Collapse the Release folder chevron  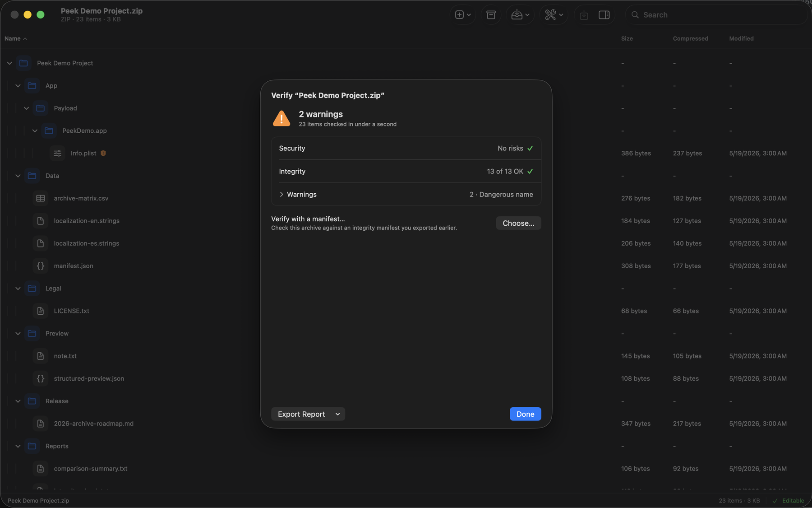tap(18, 401)
